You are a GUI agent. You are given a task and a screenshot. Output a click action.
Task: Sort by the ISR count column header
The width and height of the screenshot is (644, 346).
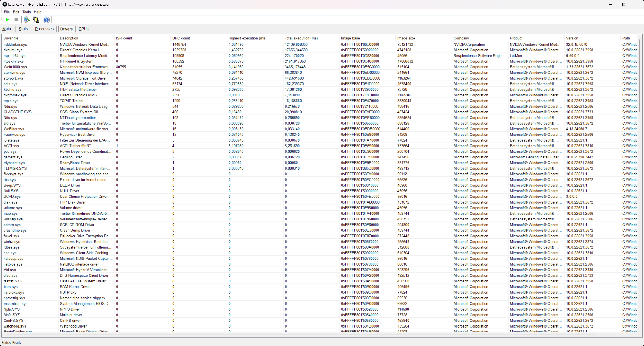[x=124, y=38]
